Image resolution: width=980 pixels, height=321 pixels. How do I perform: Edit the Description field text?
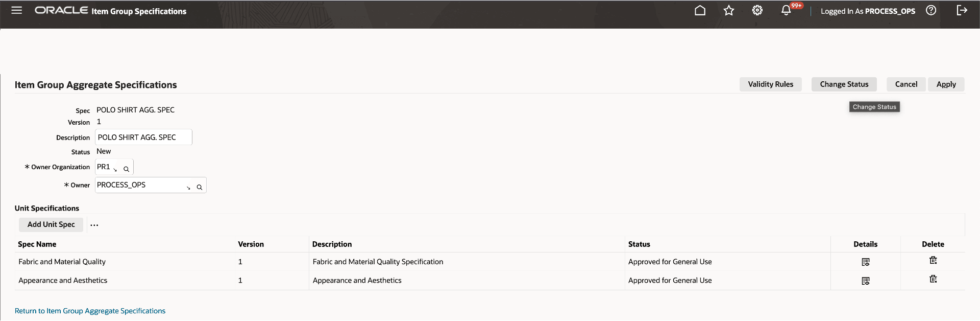(x=143, y=137)
